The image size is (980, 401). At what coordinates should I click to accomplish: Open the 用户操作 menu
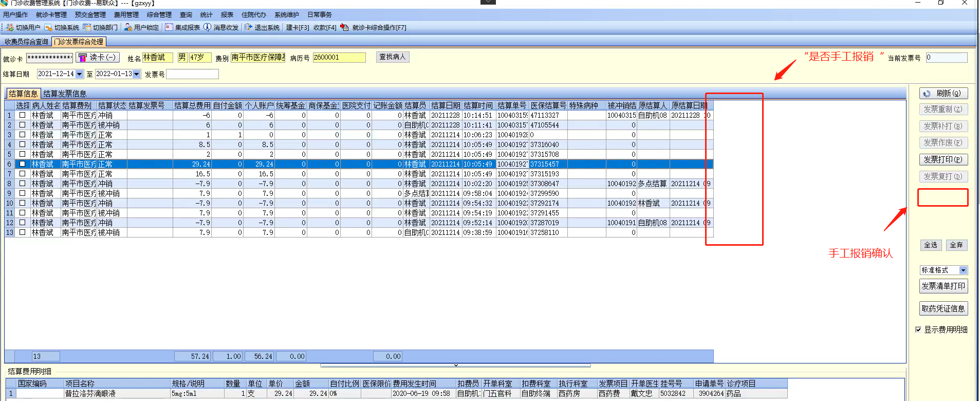pos(15,15)
